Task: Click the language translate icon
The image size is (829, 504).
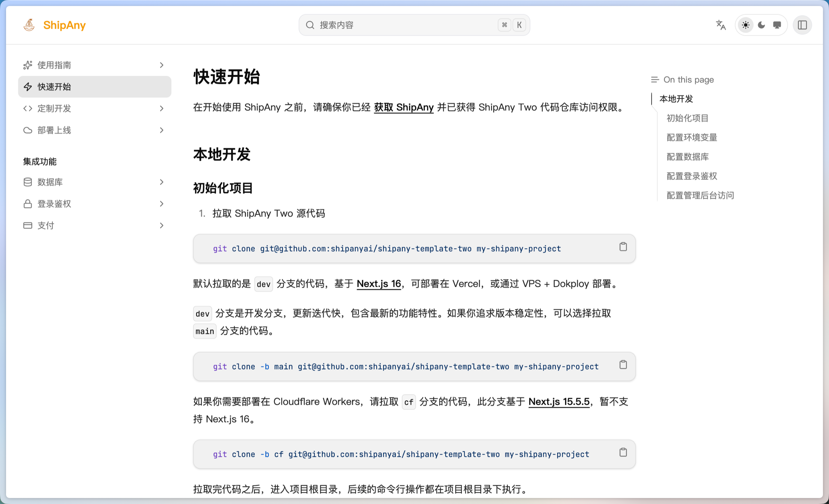Action: click(x=720, y=25)
